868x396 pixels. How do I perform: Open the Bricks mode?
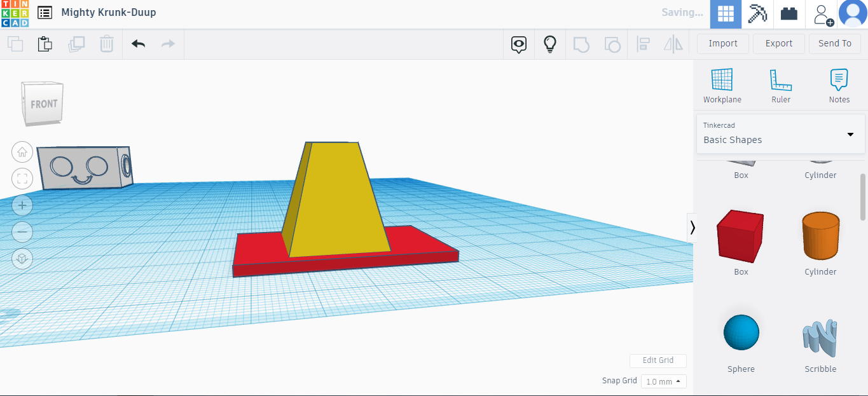(x=789, y=14)
